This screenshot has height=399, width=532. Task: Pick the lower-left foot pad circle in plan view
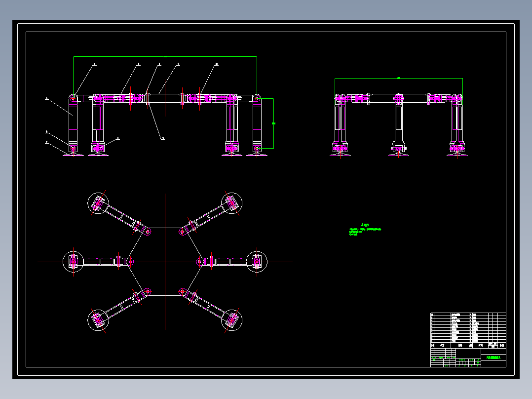(98, 320)
